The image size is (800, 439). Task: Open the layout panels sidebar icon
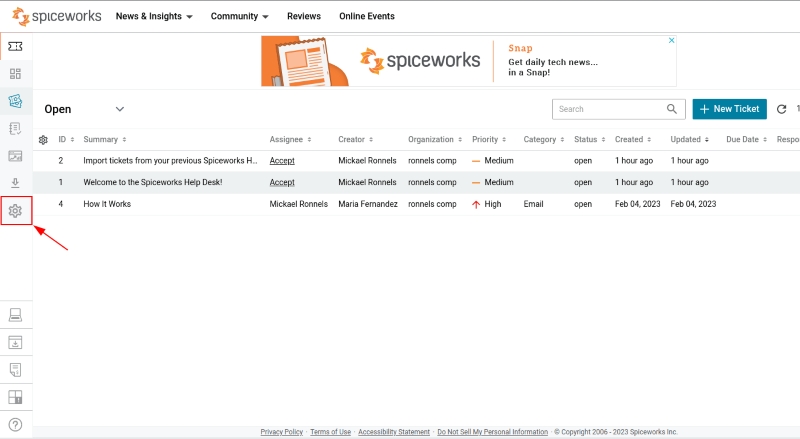click(15, 397)
